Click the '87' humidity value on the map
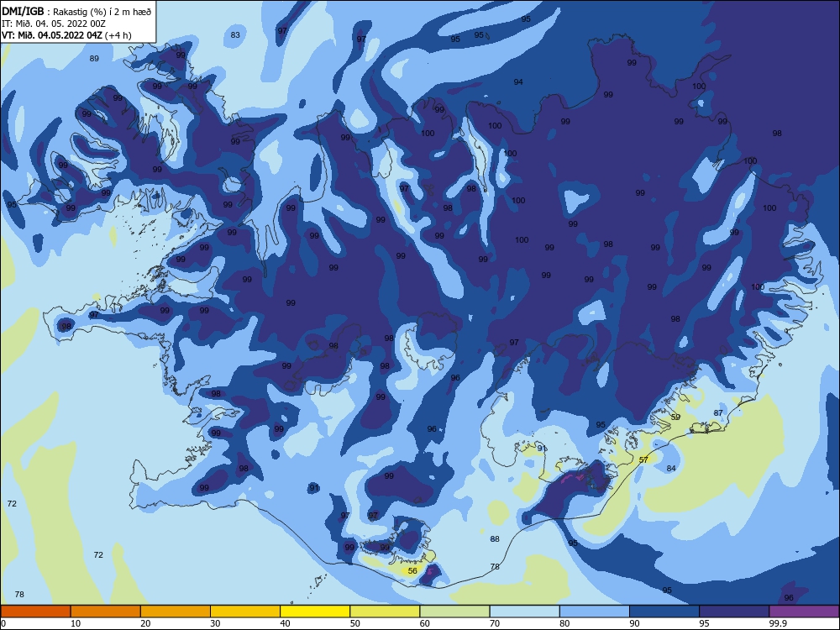The height and width of the screenshot is (630, 840). click(x=718, y=412)
